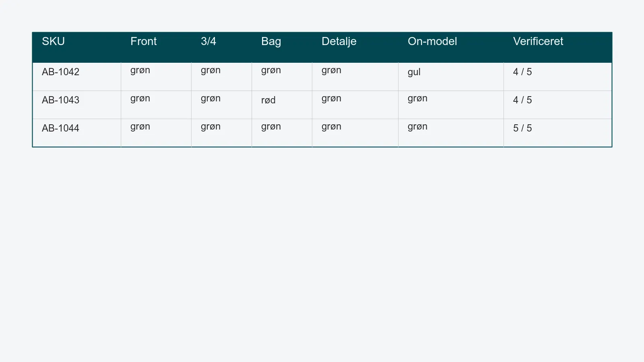This screenshot has width=644, height=362.
Task: Click the On-model cell of AB-1043
Action: point(451,105)
